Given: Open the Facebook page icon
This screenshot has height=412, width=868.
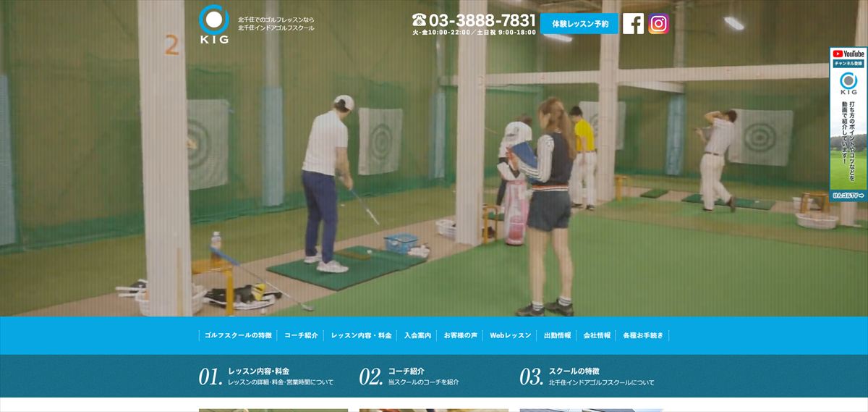Looking at the screenshot, I should pyautogui.click(x=633, y=24).
